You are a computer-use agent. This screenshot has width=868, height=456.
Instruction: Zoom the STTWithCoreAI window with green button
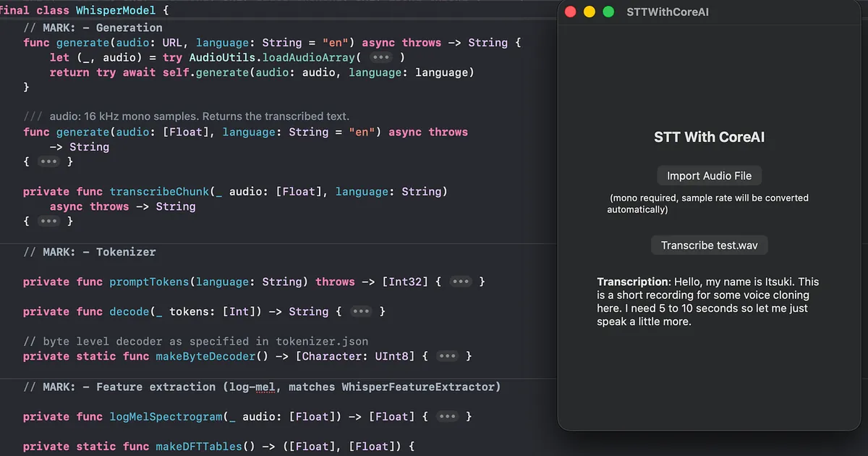[x=608, y=12]
